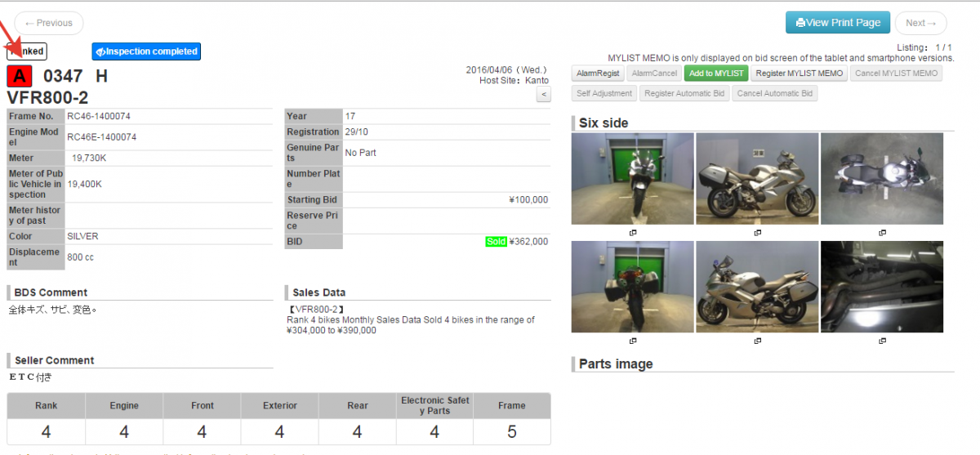Click the Electronic Safety Parts column header
This screenshot has width=980, height=455.
pos(434,405)
